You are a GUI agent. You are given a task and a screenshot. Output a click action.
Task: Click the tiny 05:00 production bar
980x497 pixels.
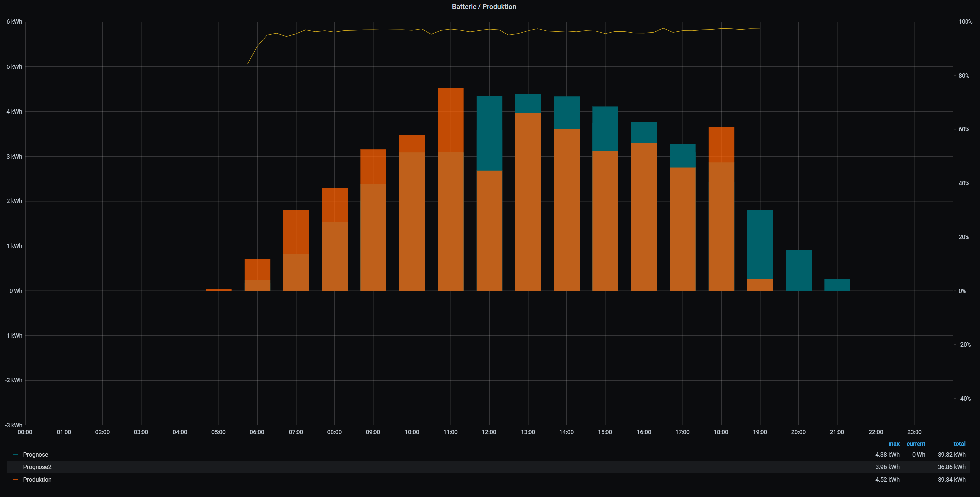(219, 290)
